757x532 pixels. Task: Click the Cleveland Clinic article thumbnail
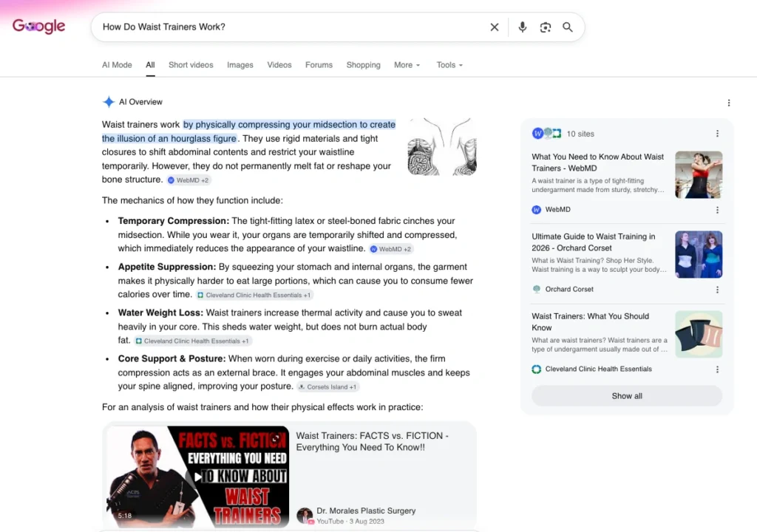[699, 334]
